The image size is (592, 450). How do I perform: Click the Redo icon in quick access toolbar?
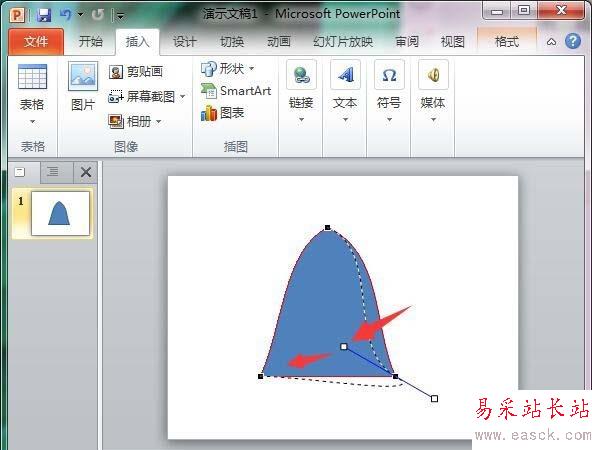click(97, 15)
